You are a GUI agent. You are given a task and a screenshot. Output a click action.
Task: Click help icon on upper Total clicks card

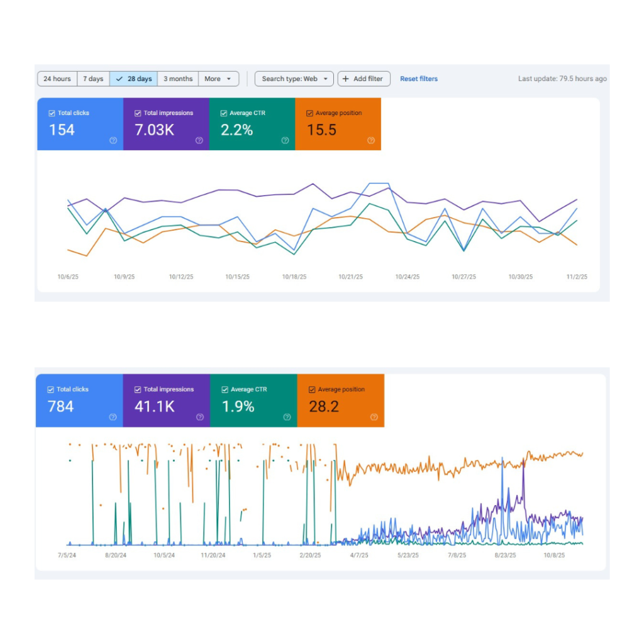[x=113, y=141]
